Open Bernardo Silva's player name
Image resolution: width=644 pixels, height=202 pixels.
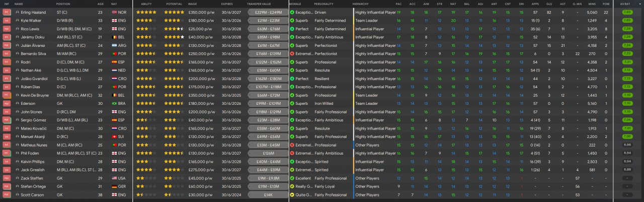[32, 53]
